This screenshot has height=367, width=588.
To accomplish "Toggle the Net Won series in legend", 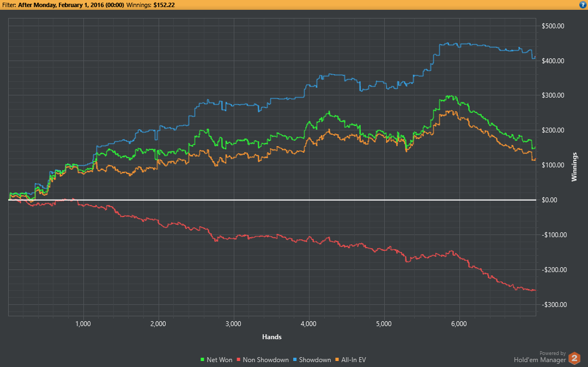I will (216, 359).
